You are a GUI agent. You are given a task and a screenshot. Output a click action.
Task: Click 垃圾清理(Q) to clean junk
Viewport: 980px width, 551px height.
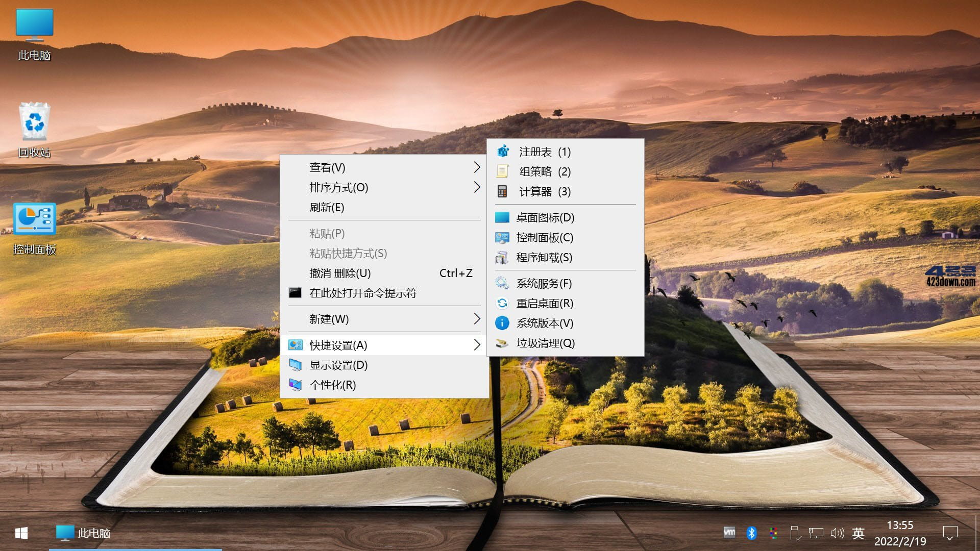coord(543,343)
